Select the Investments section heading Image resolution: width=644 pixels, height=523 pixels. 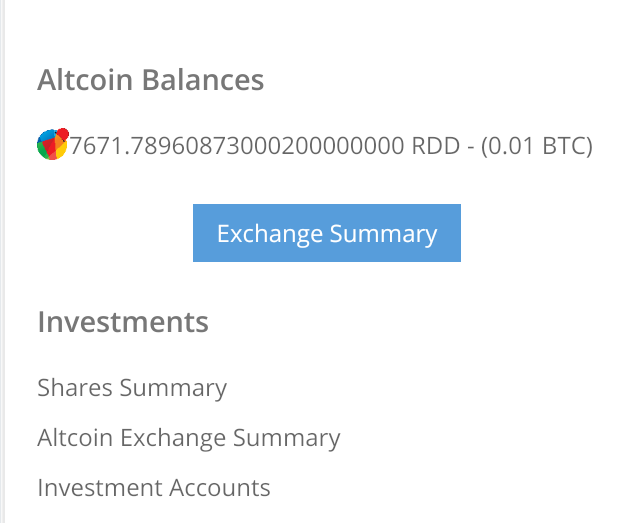coord(123,322)
